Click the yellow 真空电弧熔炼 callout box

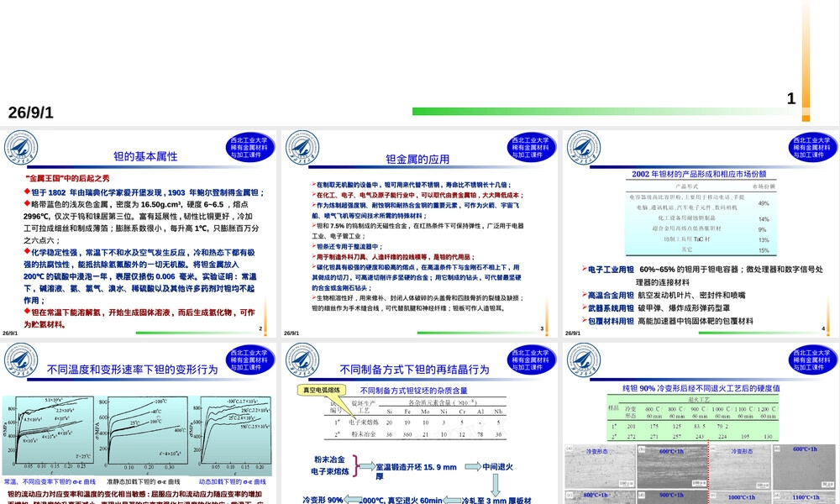click(x=322, y=390)
